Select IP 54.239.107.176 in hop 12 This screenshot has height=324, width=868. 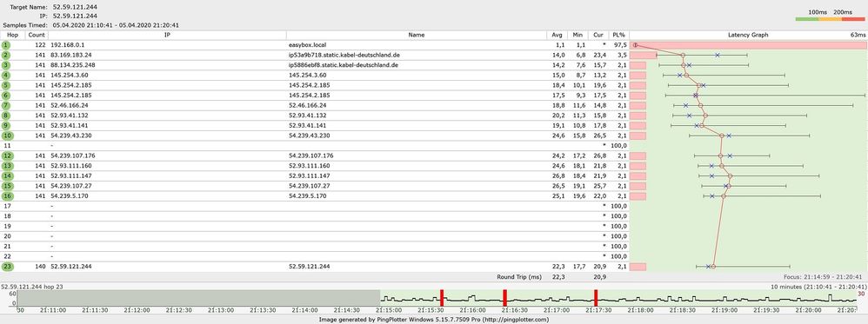[x=72, y=155]
